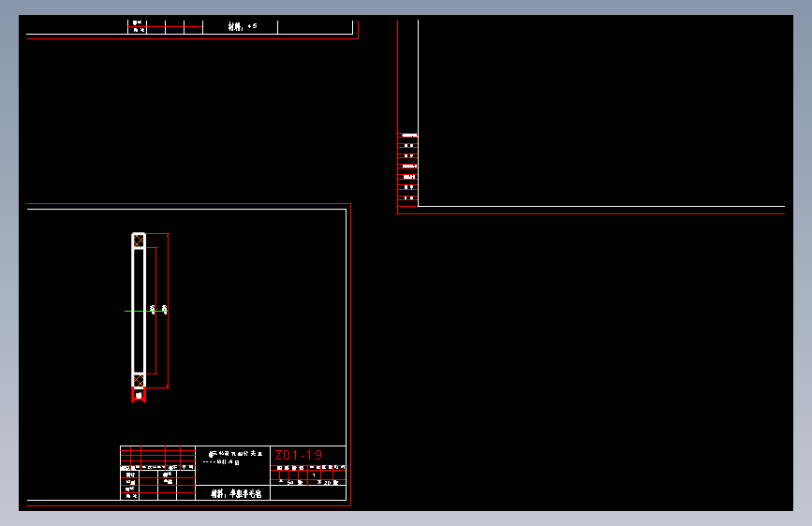The height and width of the screenshot is (526, 812).
Task: Select the green horizontal centerline of the part
Action: tap(146, 311)
